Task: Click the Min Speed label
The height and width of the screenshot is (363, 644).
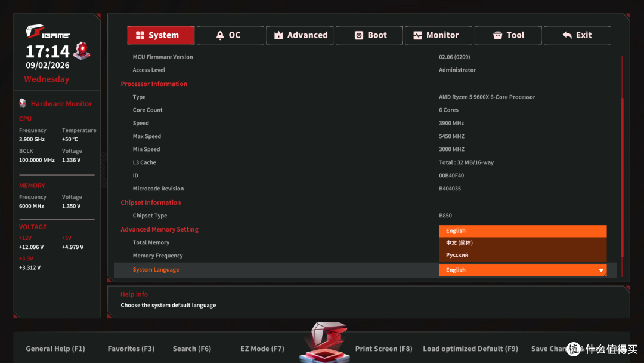Action: click(x=146, y=149)
